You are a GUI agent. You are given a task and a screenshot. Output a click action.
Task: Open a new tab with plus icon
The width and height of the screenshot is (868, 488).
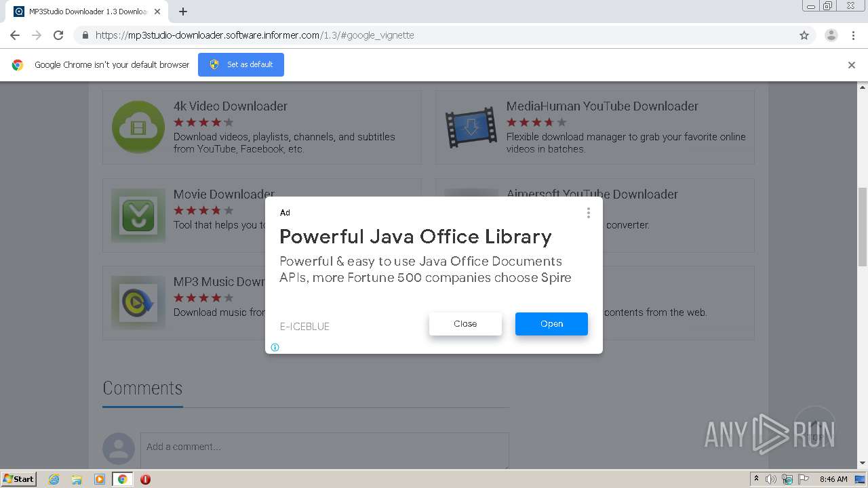[x=183, y=12]
